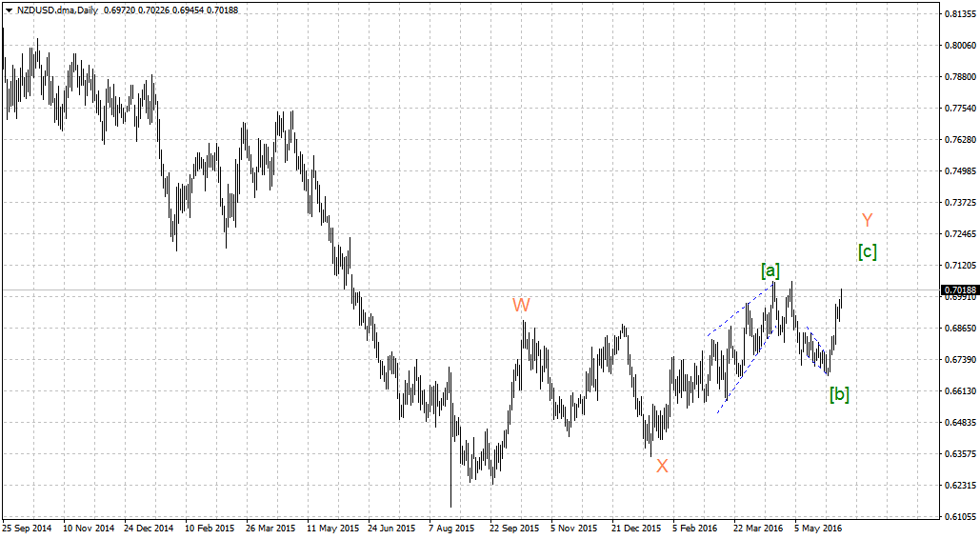The width and height of the screenshot is (980, 539).
Task: Click the 24 Jun 2015 date label
Action: pyautogui.click(x=392, y=529)
